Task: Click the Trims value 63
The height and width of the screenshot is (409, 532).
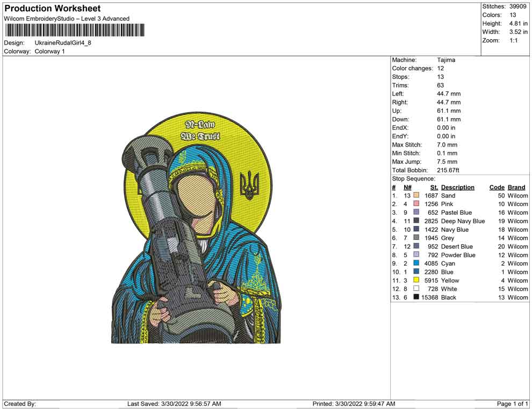Action: coord(441,85)
